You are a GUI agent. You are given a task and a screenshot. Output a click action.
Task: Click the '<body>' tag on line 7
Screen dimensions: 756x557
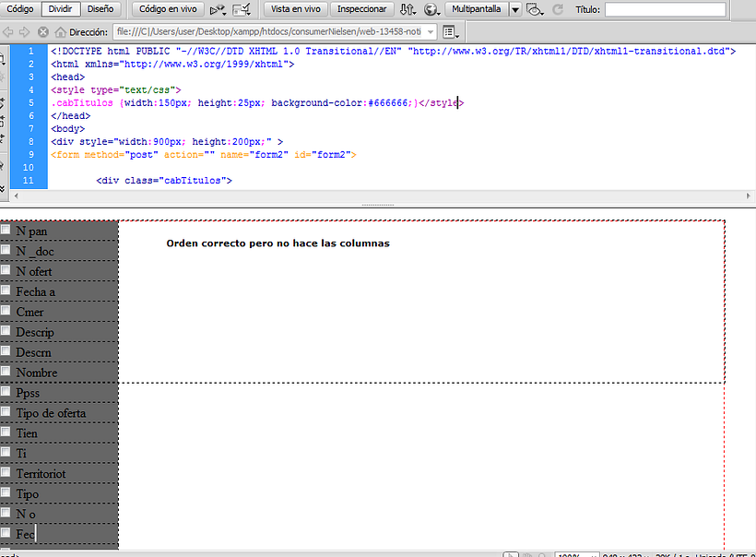67,129
